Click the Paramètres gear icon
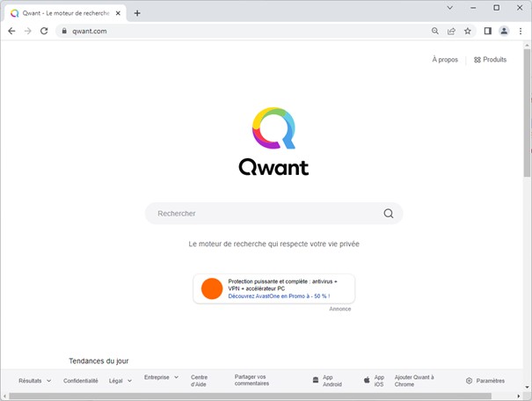The width and height of the screenshot is (532, 401). tap(469, 381)
